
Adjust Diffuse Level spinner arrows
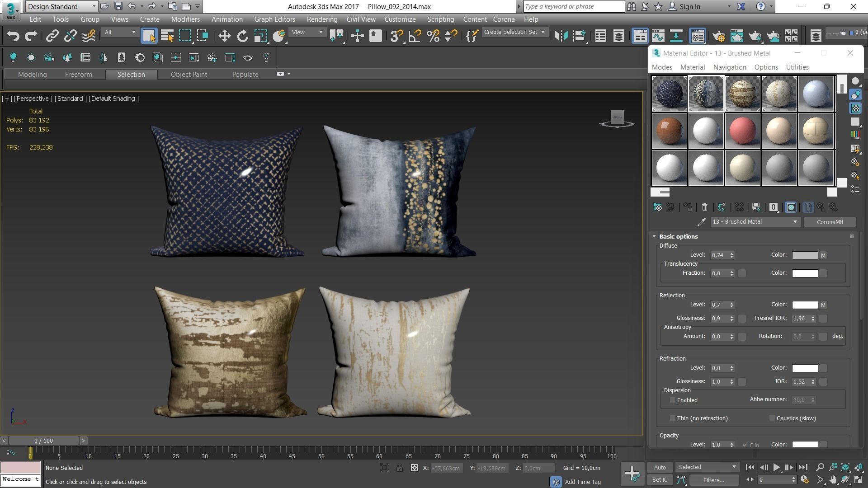pyautogui.click(x=732, y=256)
